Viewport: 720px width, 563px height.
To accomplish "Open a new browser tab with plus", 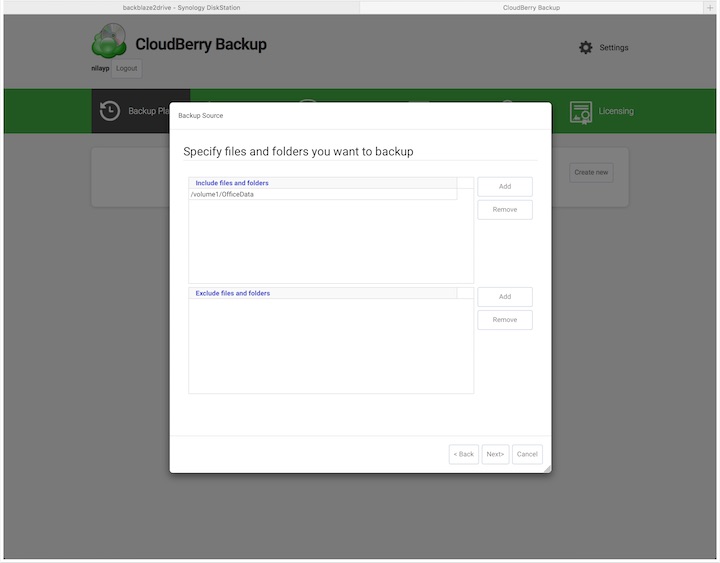I will pyautogui.click(x=710, y=7).
